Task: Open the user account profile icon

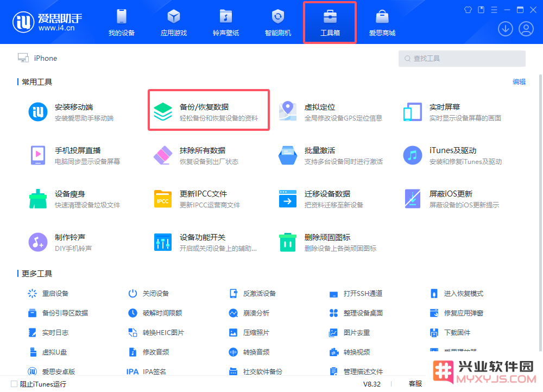Action: click(526, 29)
